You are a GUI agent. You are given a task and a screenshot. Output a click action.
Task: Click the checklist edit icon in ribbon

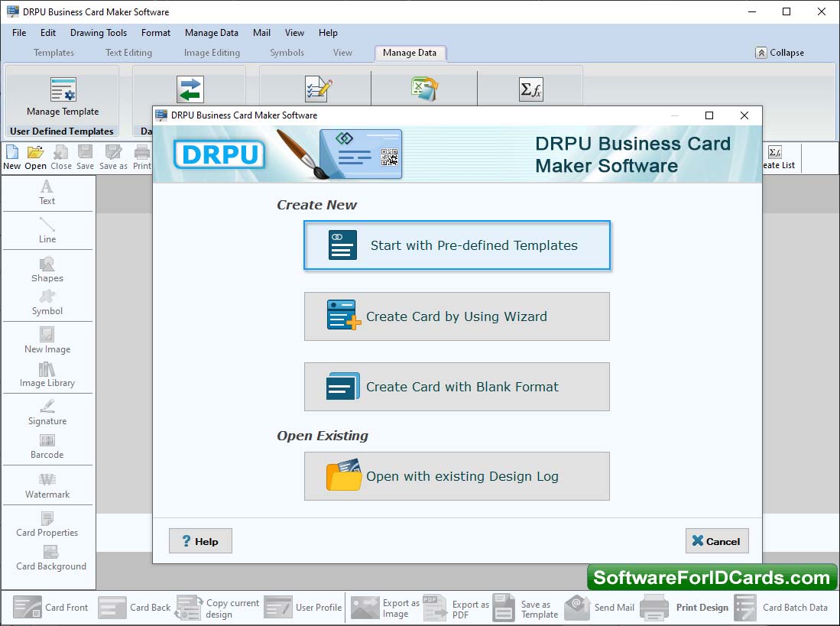click(x=318, y=89)
